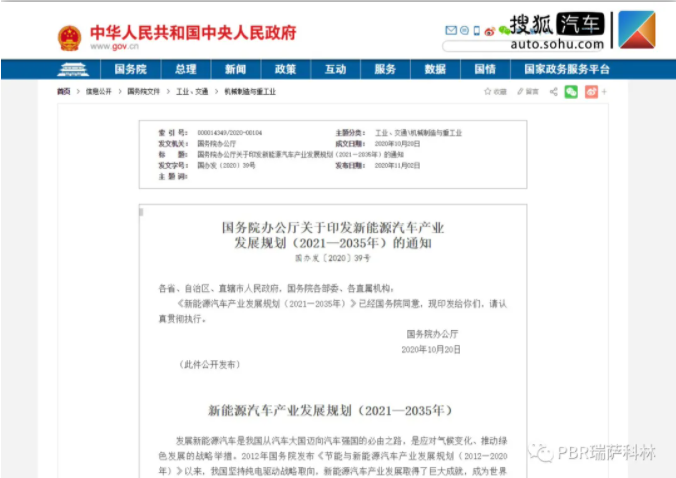Click the 首页 breadcrumb link
This screenshot has width=676, height=478.
click(x=64, y=91)
